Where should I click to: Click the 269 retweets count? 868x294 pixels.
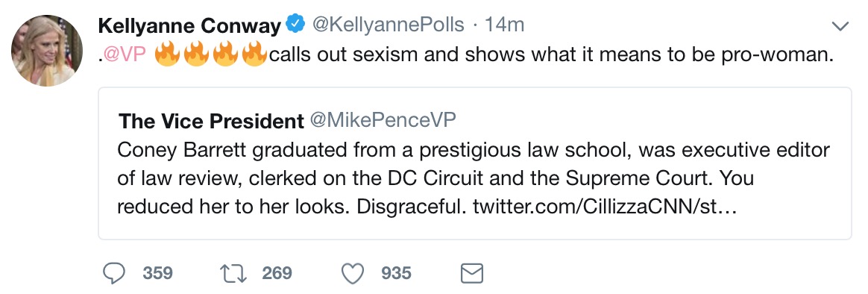click(277, 273)
